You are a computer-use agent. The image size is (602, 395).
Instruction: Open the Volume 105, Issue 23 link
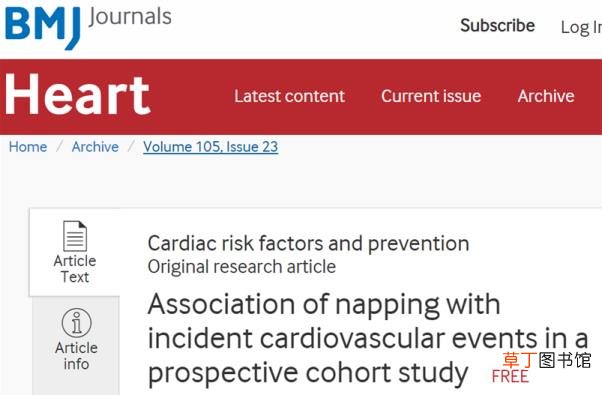[211, 147]
